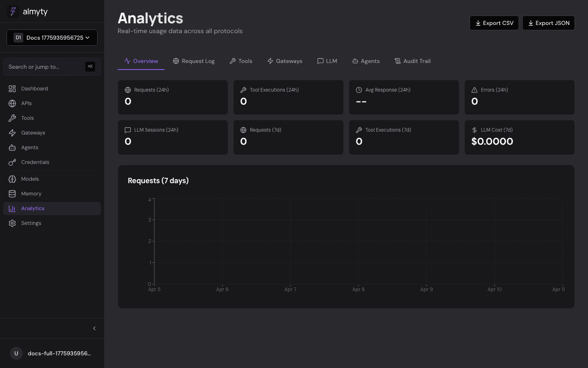Click the globe icon on Requests (24h) card
This screenshot has height=368, width=588.
pos(128,90)
